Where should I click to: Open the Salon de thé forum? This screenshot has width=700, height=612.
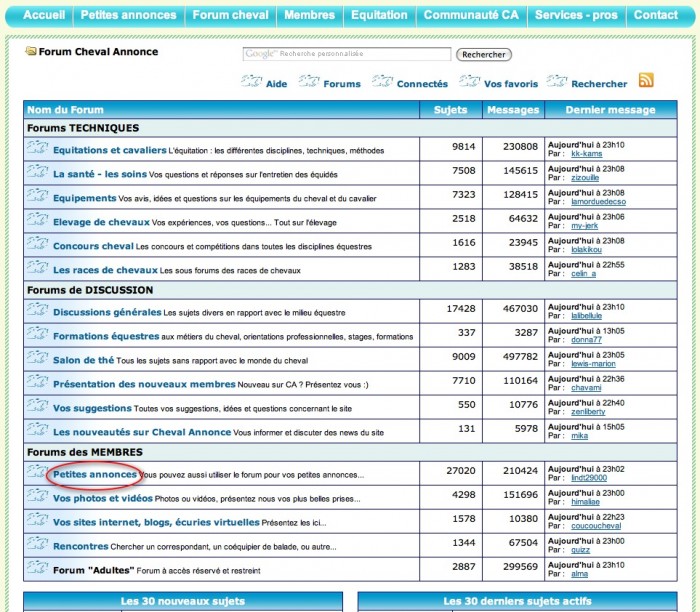83,360
